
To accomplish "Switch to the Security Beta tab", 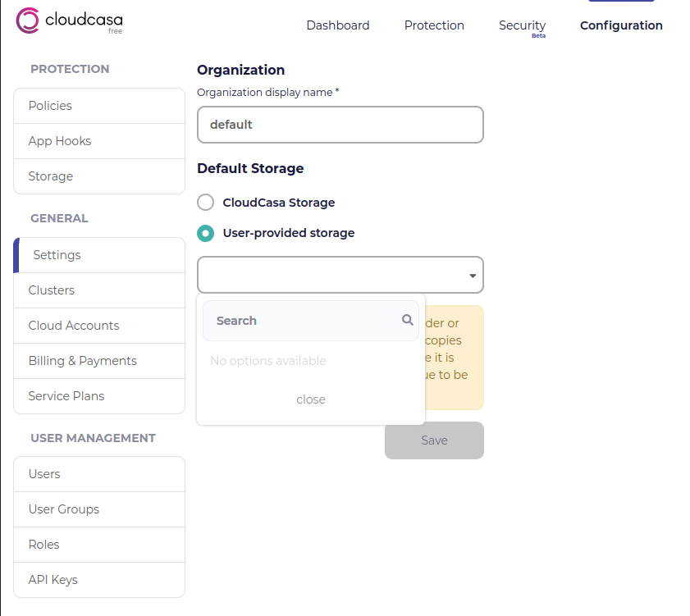I will pos(523,27).
